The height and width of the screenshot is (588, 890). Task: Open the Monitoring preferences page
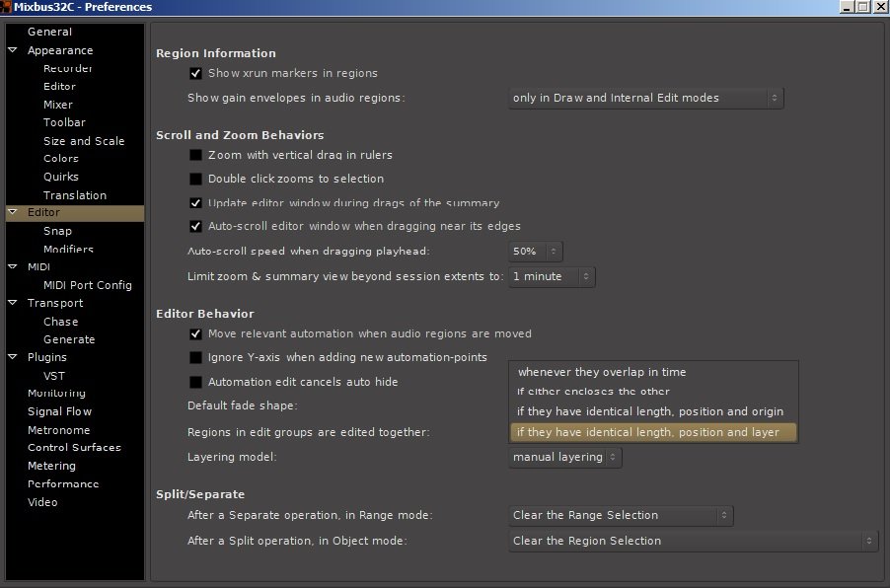[x=57, y=393]
